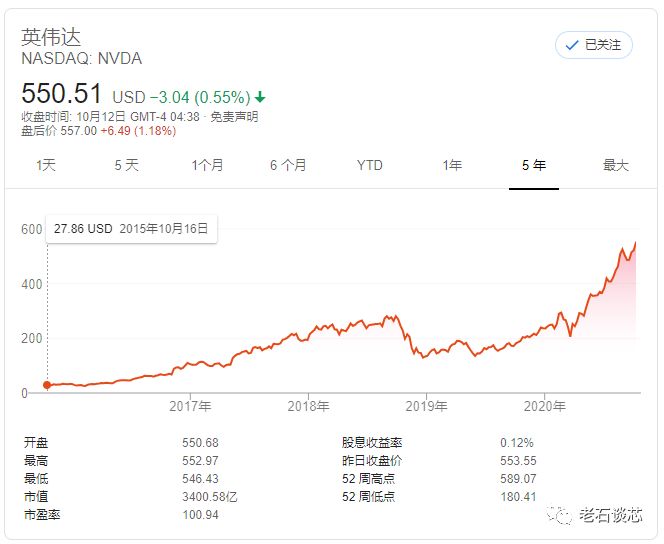664x544 pixels.
Task: Click the 2019年 axis label
Action: coord(426,406)
